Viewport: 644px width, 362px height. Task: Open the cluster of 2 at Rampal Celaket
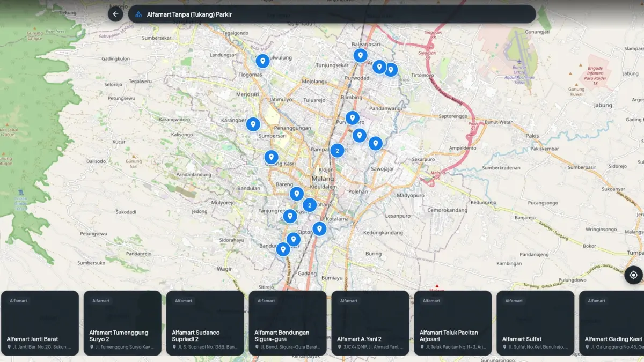[x=337, y=151]
